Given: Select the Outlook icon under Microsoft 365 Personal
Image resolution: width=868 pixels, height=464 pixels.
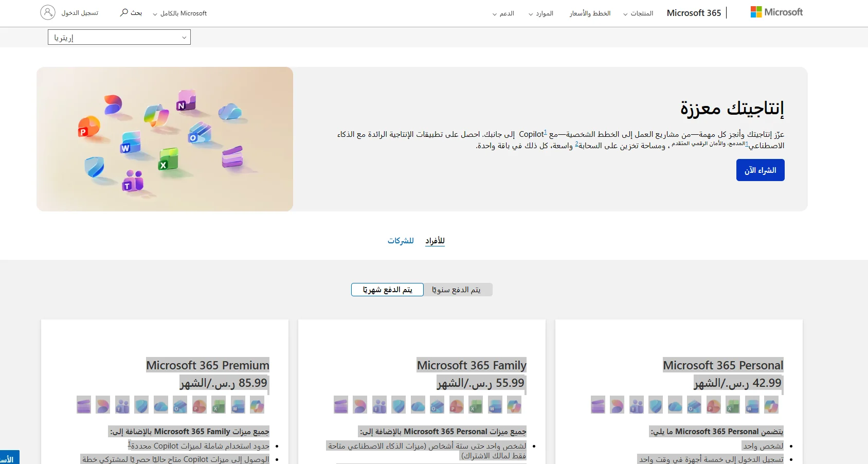Looking at the screenshot, I should 695,405.
